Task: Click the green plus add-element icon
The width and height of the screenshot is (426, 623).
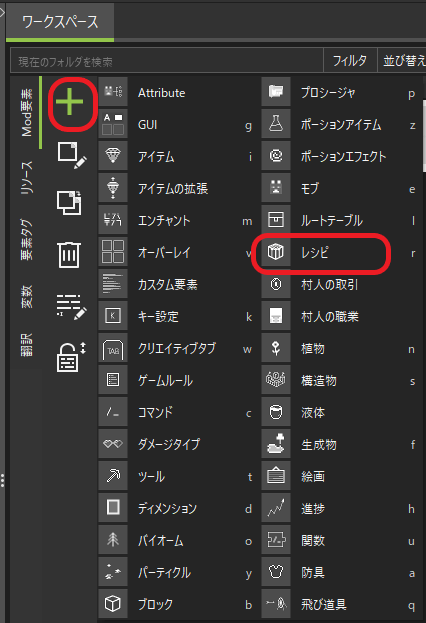Action: (x=70, y=102)
